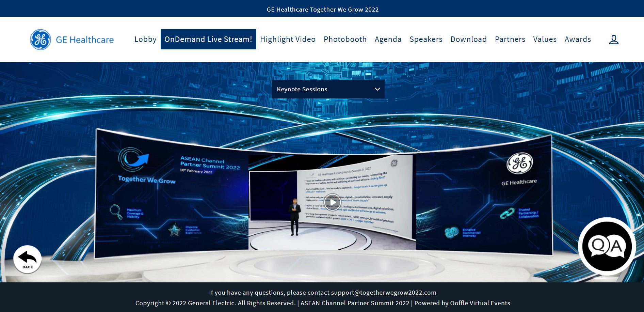Image resolution: width=644 pixels, height=312 pixels.
Task: Go to the Lobby page
Action: pyautogui.click(x=145, y=40)
